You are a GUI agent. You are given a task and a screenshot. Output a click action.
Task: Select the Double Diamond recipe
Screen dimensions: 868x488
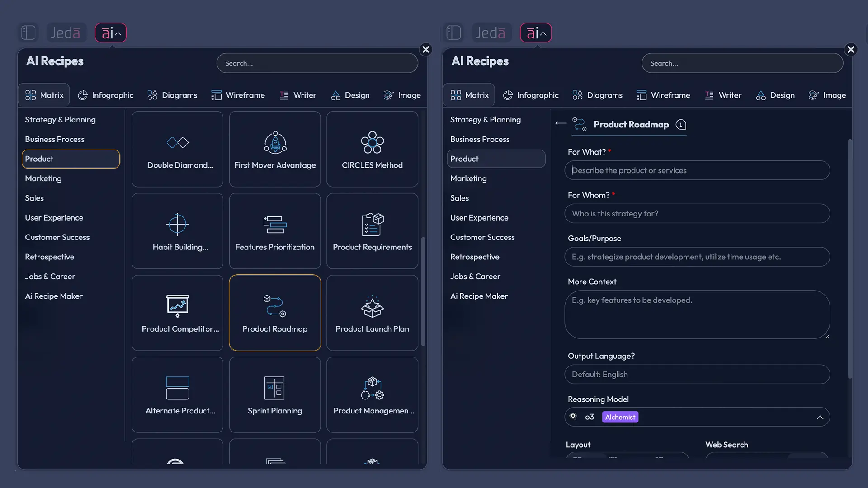coord(177,149)
